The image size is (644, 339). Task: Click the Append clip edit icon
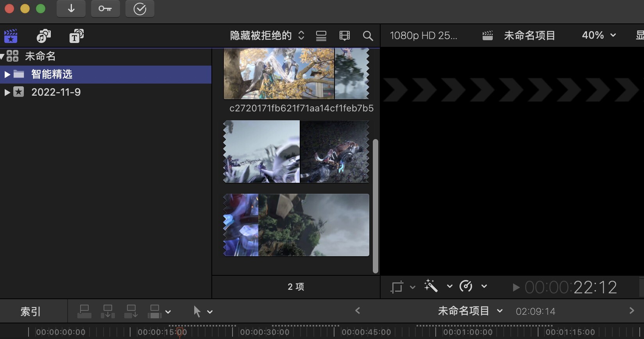point(131,312)
